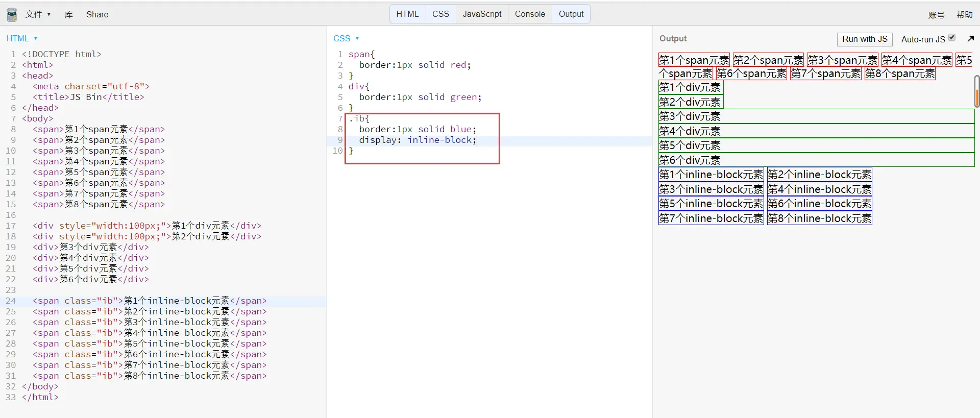Expand the HTML panel language dropdown
This screenshot has width=980, height=418.
[22, 38]
